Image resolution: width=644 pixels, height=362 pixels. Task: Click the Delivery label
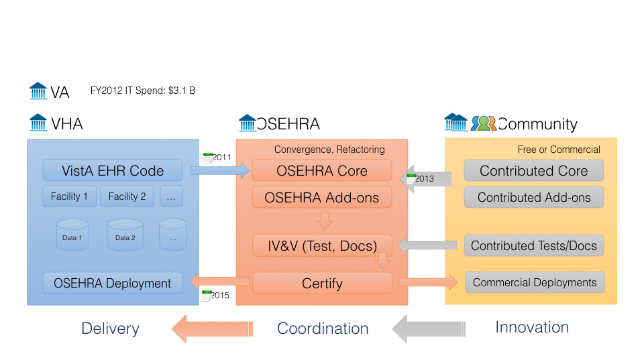[111, 328]
